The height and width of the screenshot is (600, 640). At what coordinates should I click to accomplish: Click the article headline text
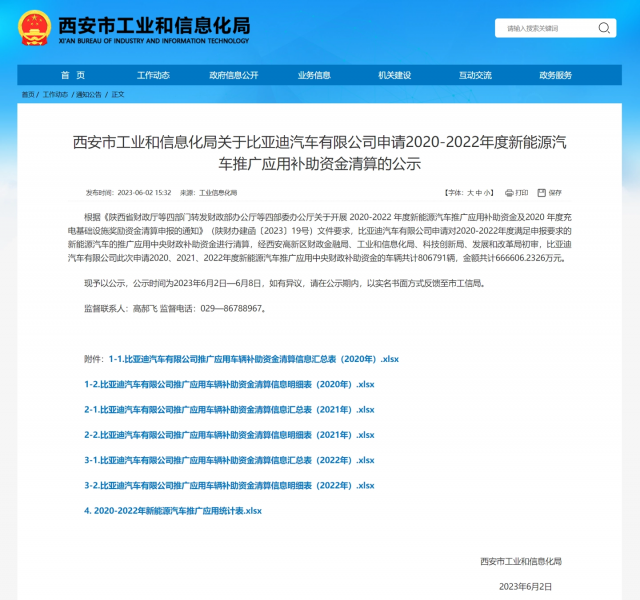coord(320,153)
